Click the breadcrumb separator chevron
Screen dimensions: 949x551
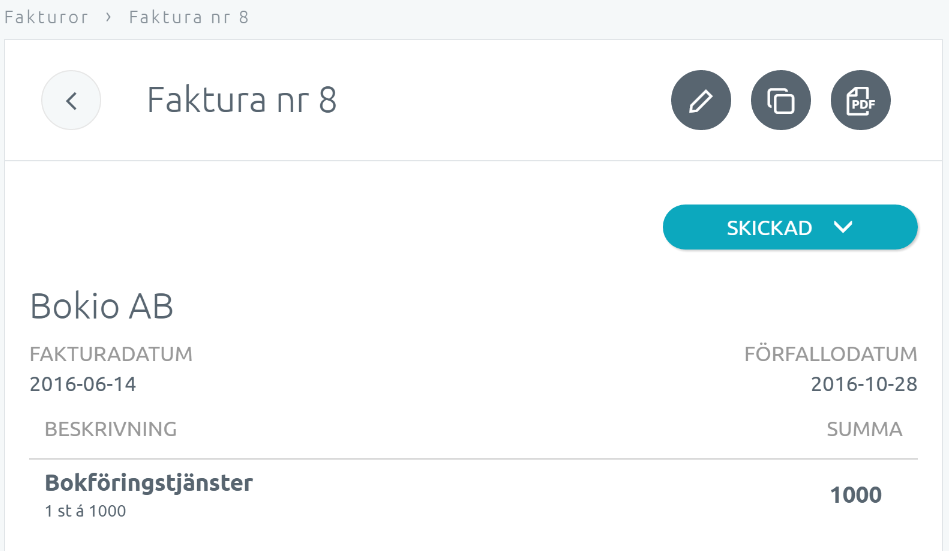tap(108, 17)
